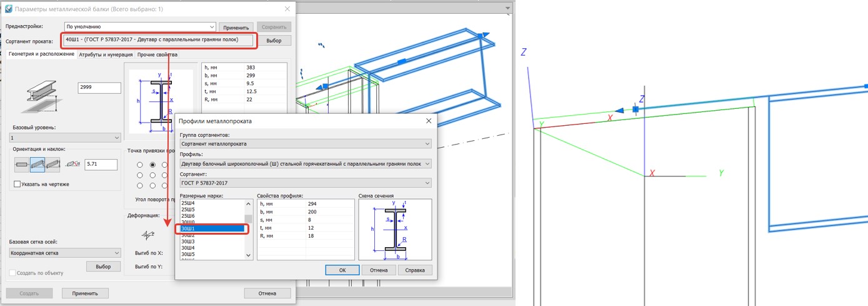Close the Профили металлопроката dialog
The height and width of the screenshot is (306, 868).
[428, 121]
